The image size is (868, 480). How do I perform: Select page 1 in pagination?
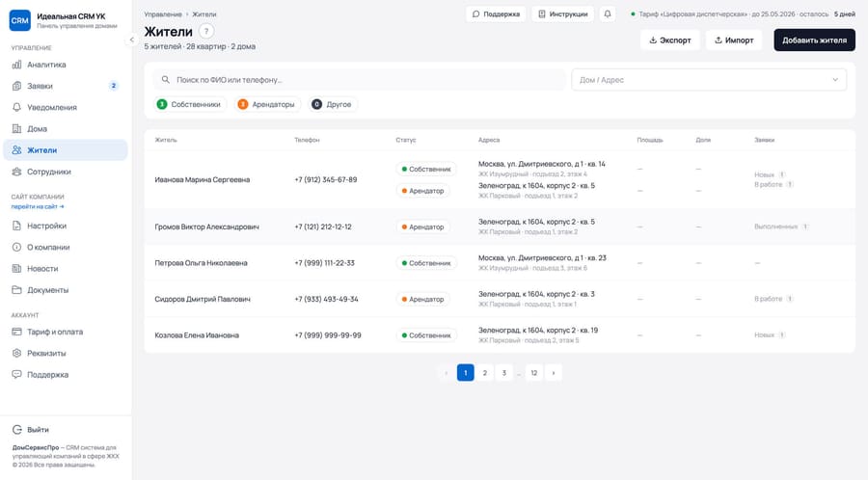[x=466, y=373]
